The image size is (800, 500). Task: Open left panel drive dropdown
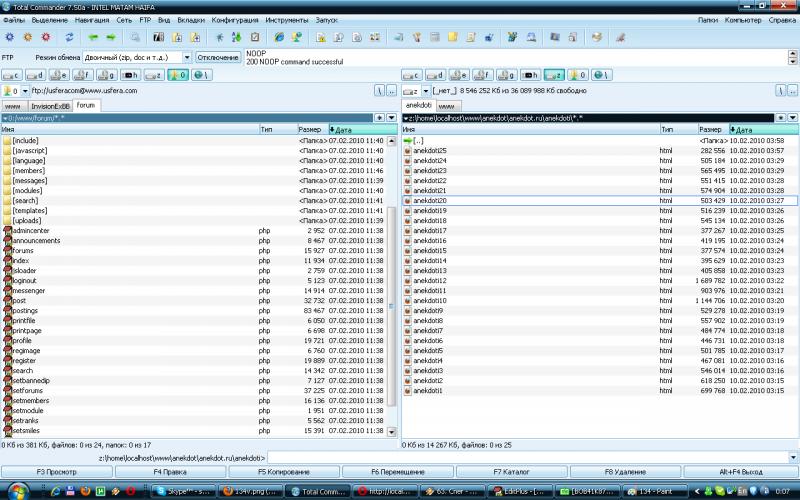(x=25, y=91)
